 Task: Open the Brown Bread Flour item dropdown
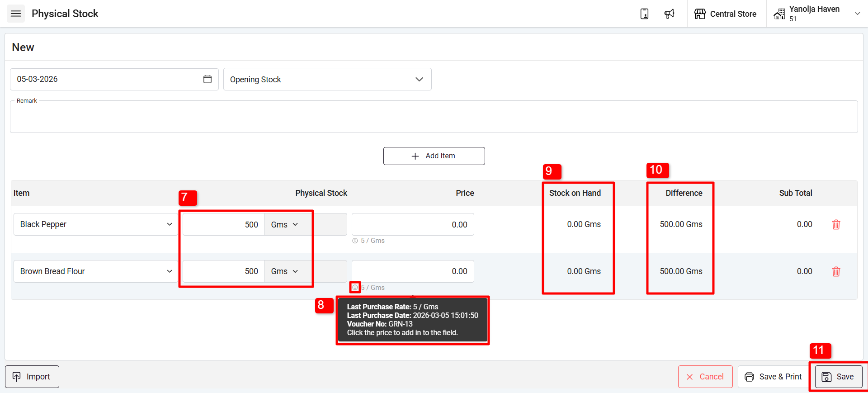tap(96, 271)
